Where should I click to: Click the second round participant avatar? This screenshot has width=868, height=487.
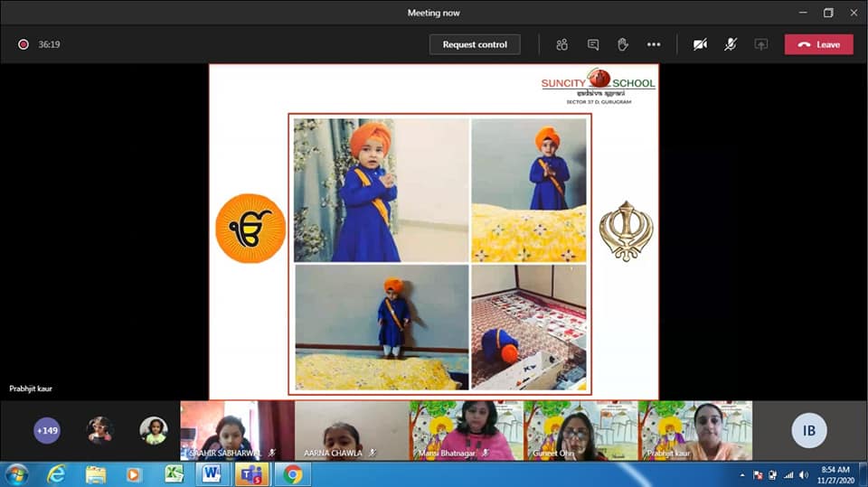point(154,431)
